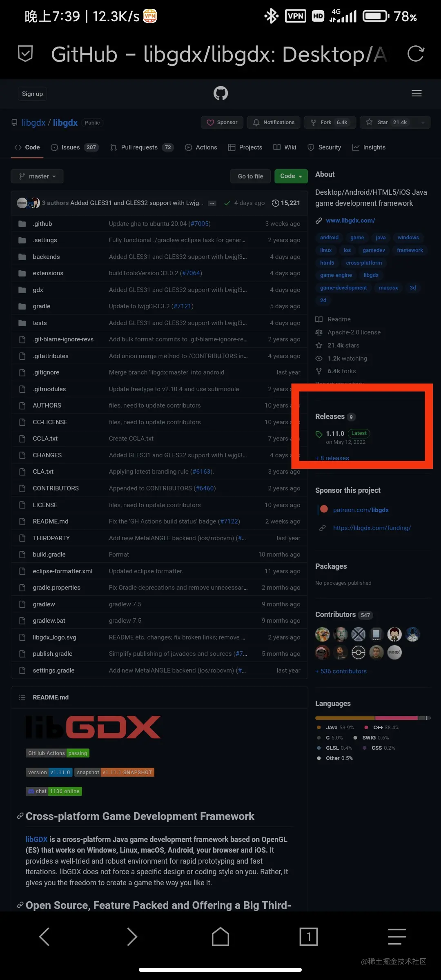The width and height of the screenshot is (441, 980).
Task: Go forward with browser forward arrow
Action: pyautogui.click(x=132, y=936)
